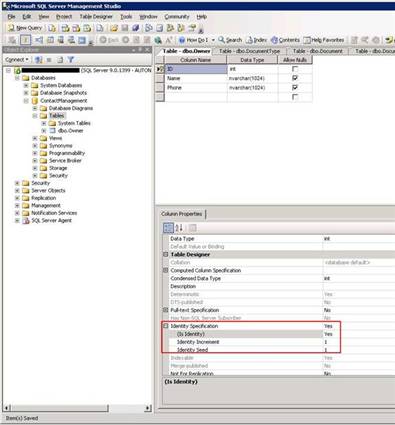395x425 pixels.
Task: Click the How Do I button
Action: [x=194, y=40]
